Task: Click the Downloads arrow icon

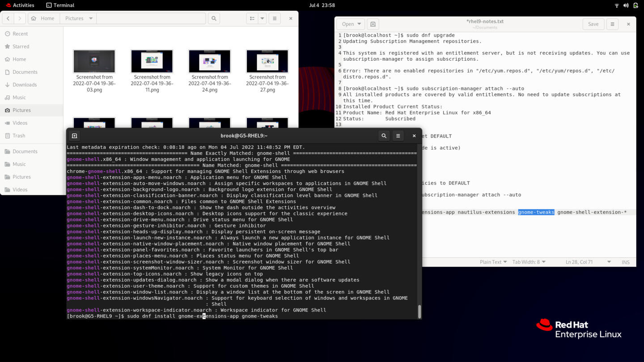Action: 7,84
